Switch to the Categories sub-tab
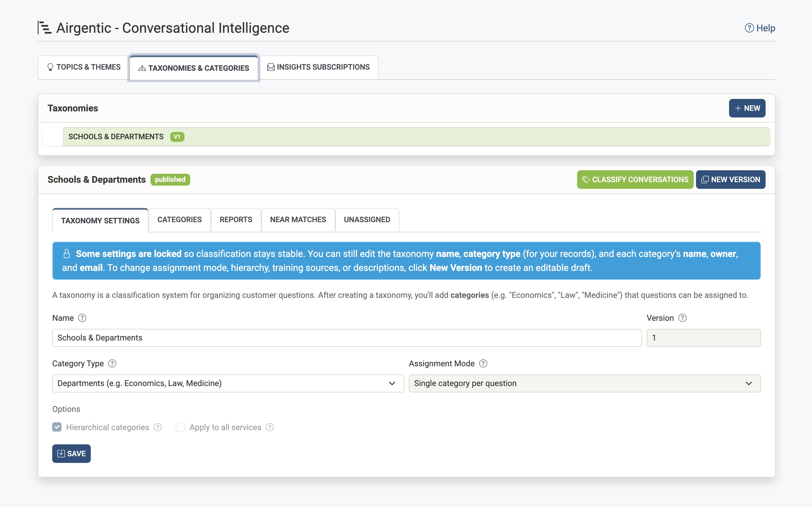 click(x=179, y=220)
